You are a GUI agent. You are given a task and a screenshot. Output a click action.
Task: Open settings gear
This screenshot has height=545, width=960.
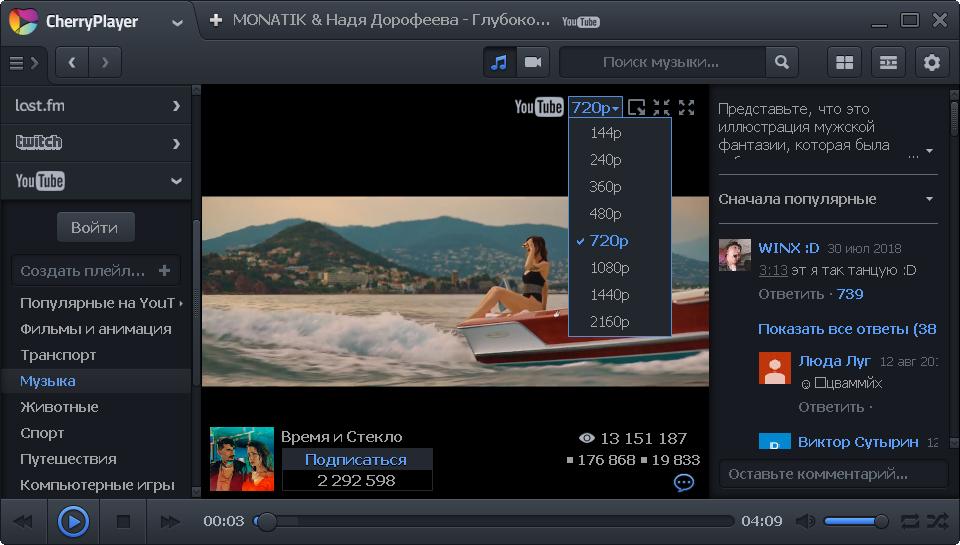pyautogui.click(x=932, y=62)
